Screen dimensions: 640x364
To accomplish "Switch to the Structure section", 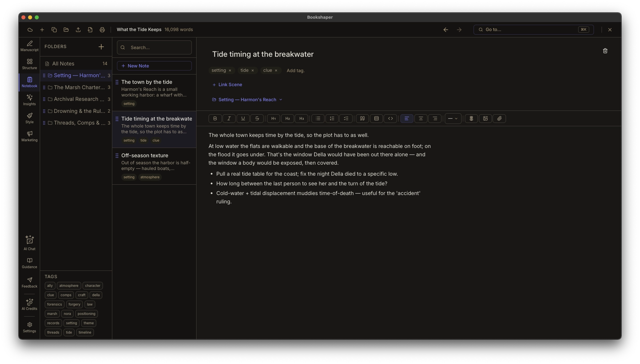I will pyautogui.click(x=29, y=64).
